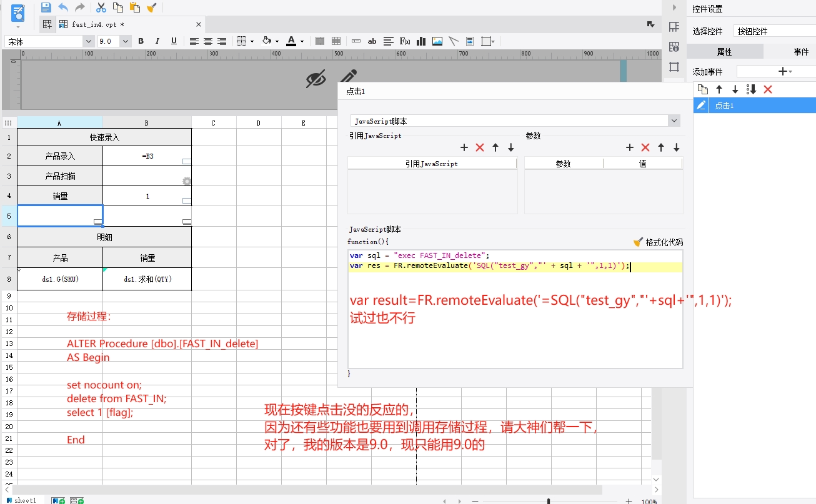
Task: Open the template tab list dropdown
Action: click(x=650, y=24)
